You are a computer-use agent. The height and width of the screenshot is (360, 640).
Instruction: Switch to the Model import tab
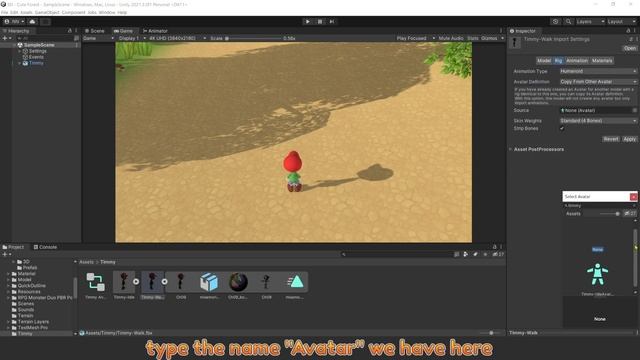(x=544, y=61)
